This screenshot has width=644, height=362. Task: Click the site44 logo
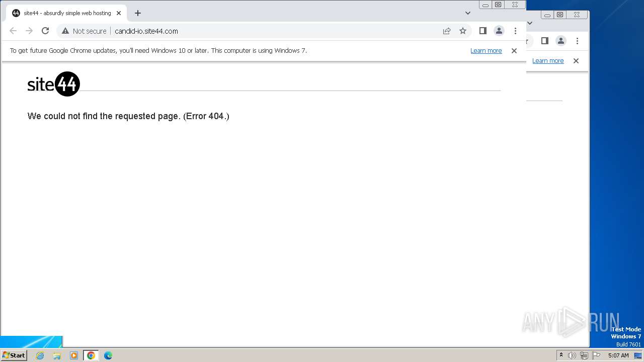[x=54, y=84]
